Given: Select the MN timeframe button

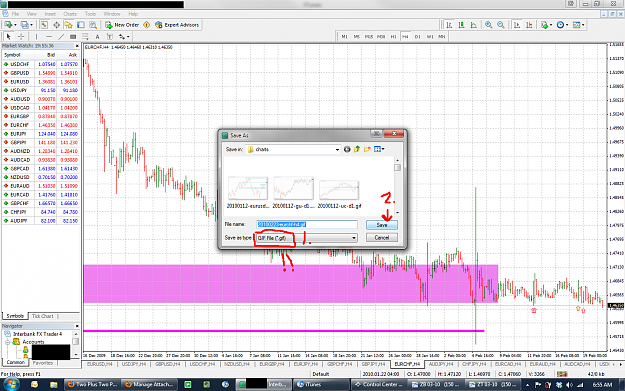Looking at the screenshot, I should point(442,36).
